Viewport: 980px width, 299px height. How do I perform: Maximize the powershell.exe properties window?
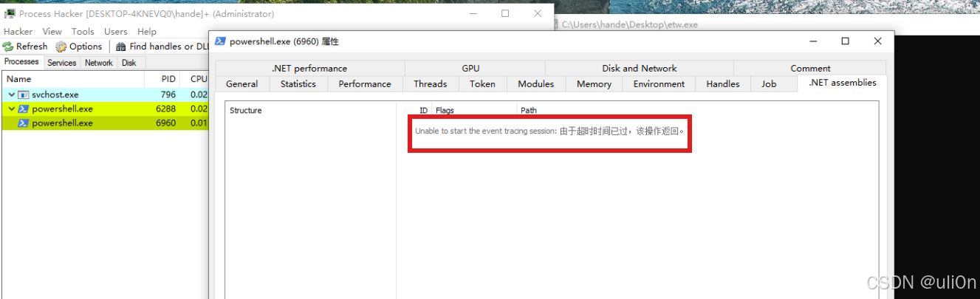tap(846, 41)
